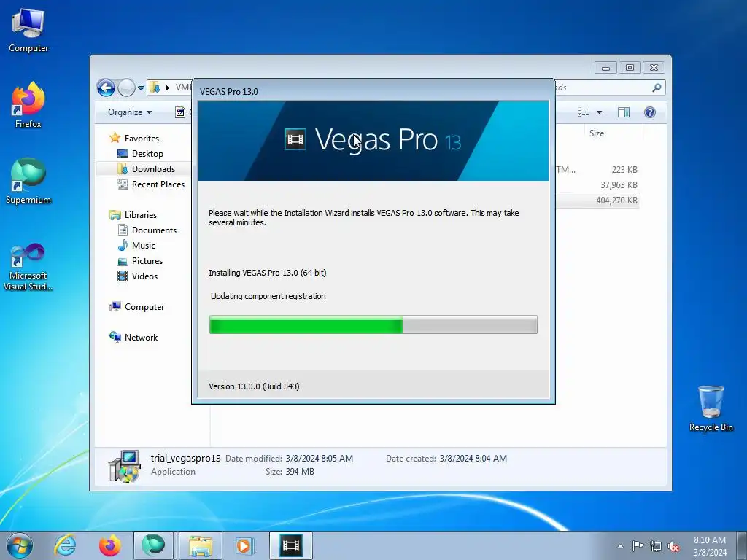747x560 pixels.
Task: Click the VEGAS Pro 13.0 title bar
Action: click(x=373, y=91)
